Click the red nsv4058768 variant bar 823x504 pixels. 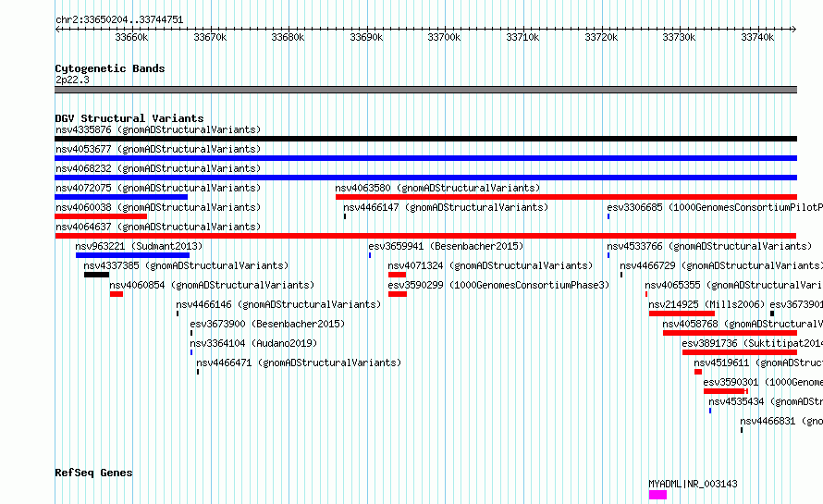coord(731,333)
